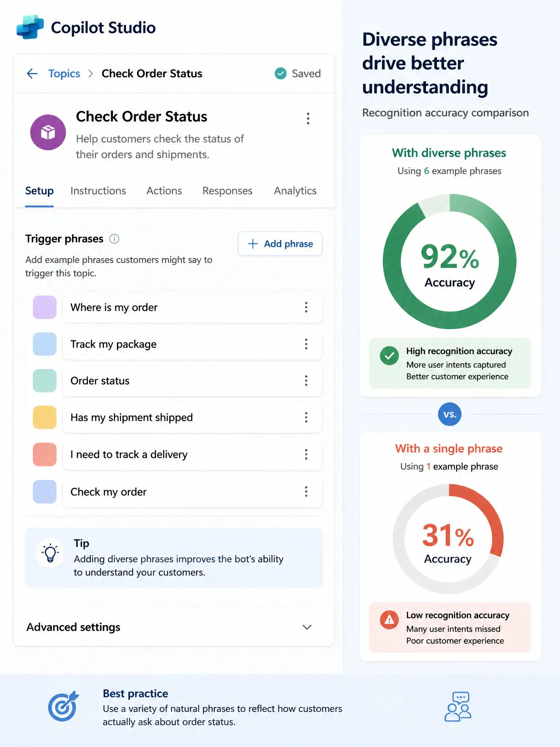Screen dimensions: 560x747
Task: Click the 'Has my shipment shipped' phrase field
Action: pyautogui.click(x=192, y=417)
